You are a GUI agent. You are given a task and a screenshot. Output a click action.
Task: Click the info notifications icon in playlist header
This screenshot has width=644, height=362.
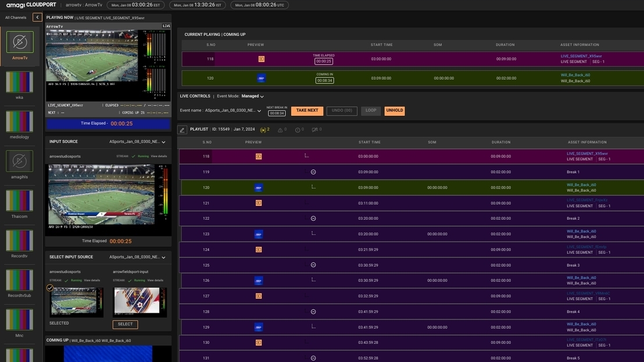coord(296,128)
